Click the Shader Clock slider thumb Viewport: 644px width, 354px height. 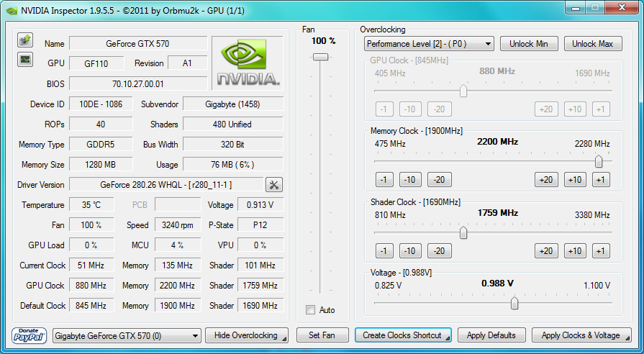point(463,232)
